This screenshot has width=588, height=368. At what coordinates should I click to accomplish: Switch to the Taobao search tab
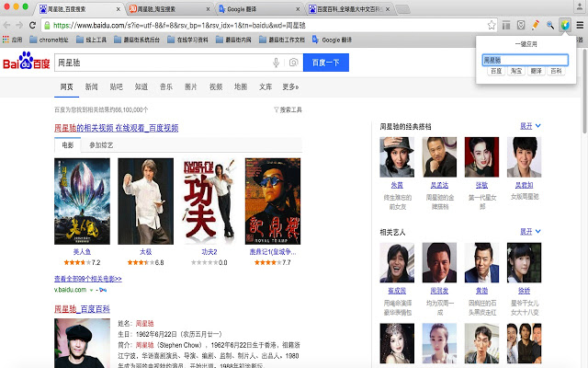169,9
